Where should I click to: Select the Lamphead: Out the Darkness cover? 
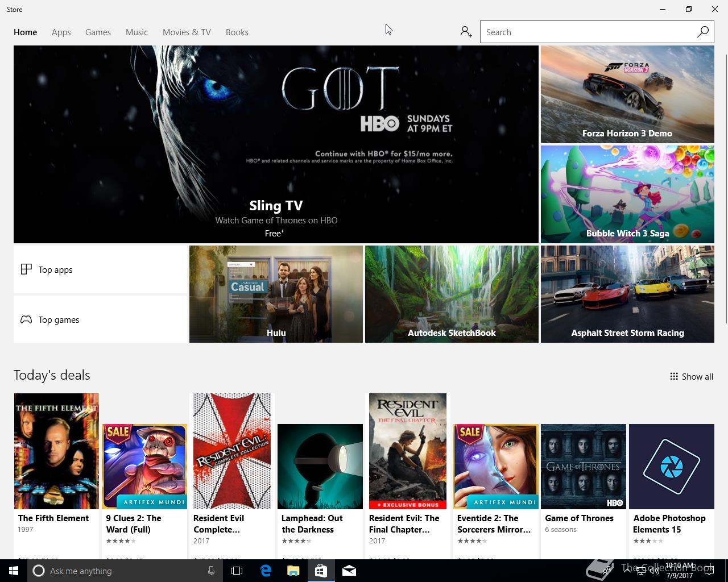[x=320, y=467]
